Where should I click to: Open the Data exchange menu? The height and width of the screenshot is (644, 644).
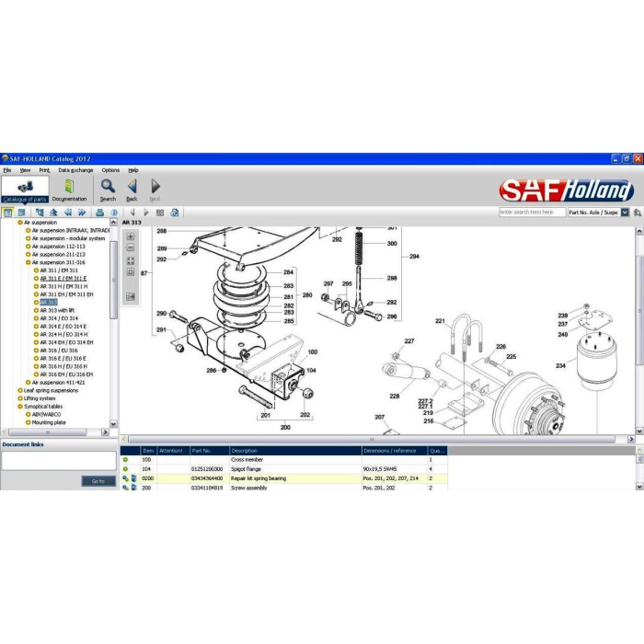pyautogui.click(x=75, y=170)
